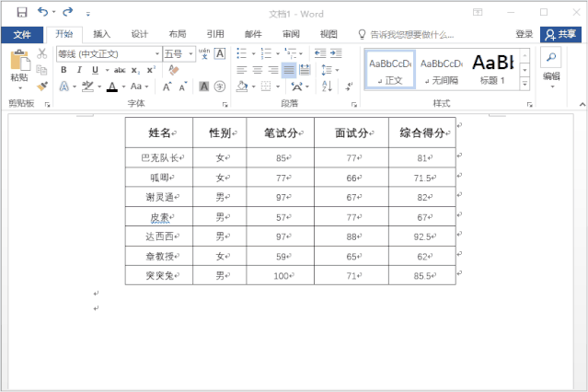Clear all formatting with eraser icon
The image size is (588, 392).
pos(175,70)
